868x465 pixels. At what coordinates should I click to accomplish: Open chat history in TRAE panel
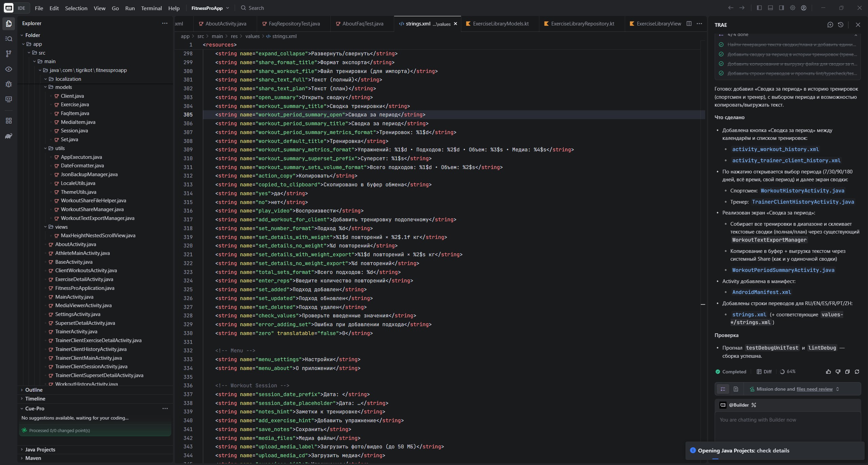[x=841, y=25]
